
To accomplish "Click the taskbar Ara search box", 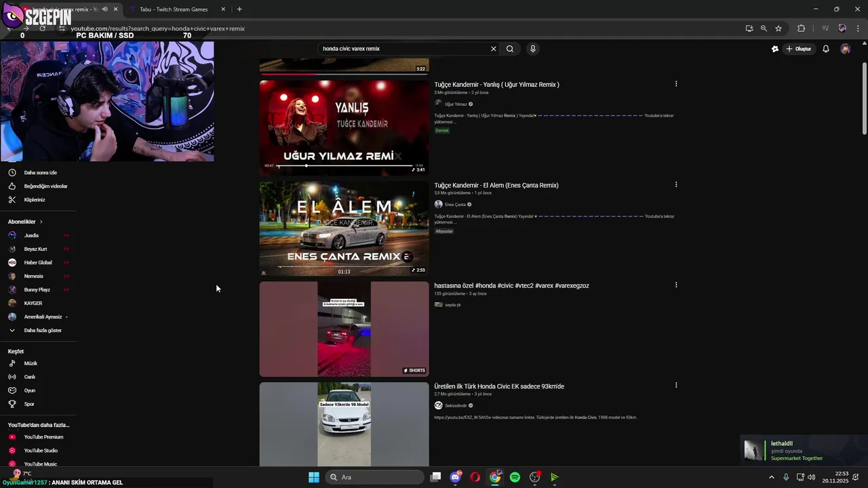I will [374, 477].
